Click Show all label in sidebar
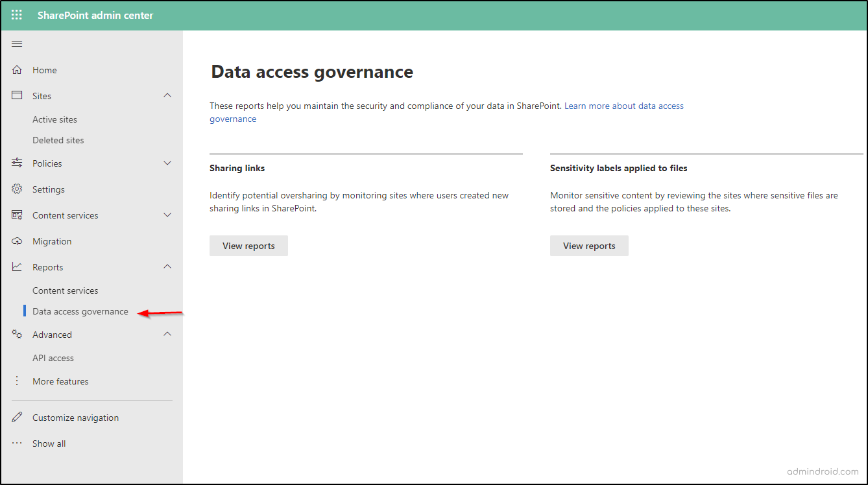 pos(49,444)
